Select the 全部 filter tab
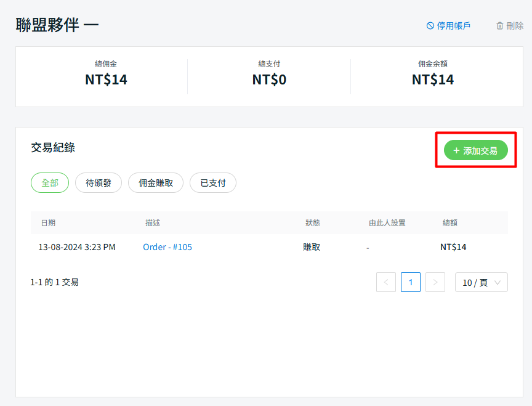 (50, 183)
